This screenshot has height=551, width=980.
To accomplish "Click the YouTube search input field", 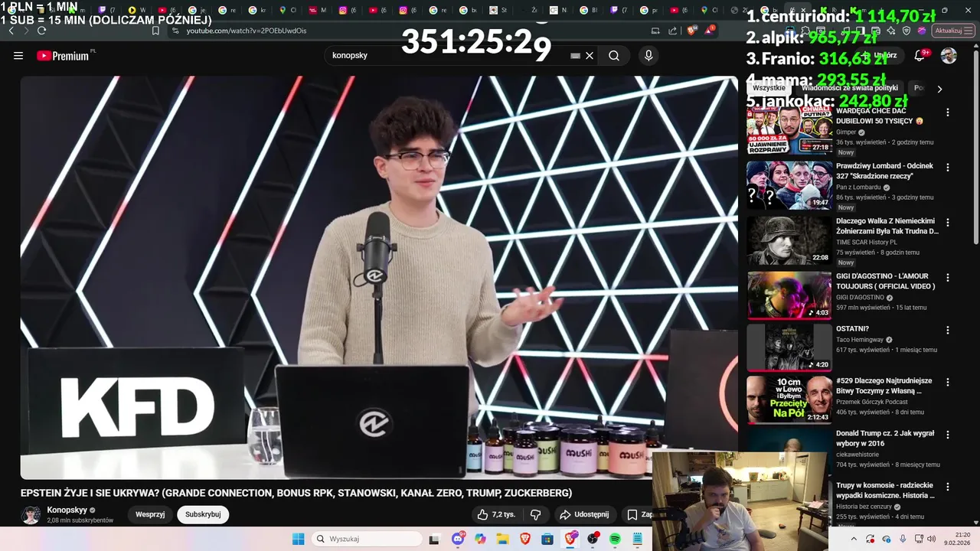I will (x=448, y=56).
